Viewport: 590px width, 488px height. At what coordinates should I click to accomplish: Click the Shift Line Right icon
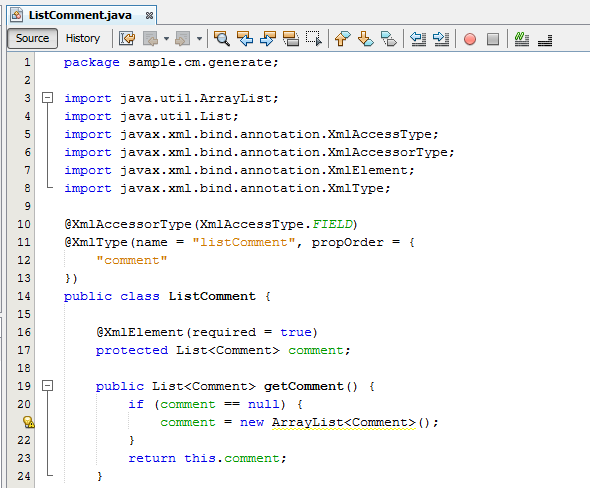click(441, 38)
